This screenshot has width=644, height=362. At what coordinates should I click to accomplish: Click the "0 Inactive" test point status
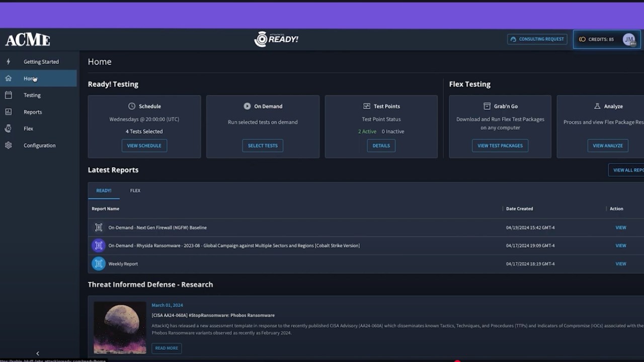coord(393,131)
